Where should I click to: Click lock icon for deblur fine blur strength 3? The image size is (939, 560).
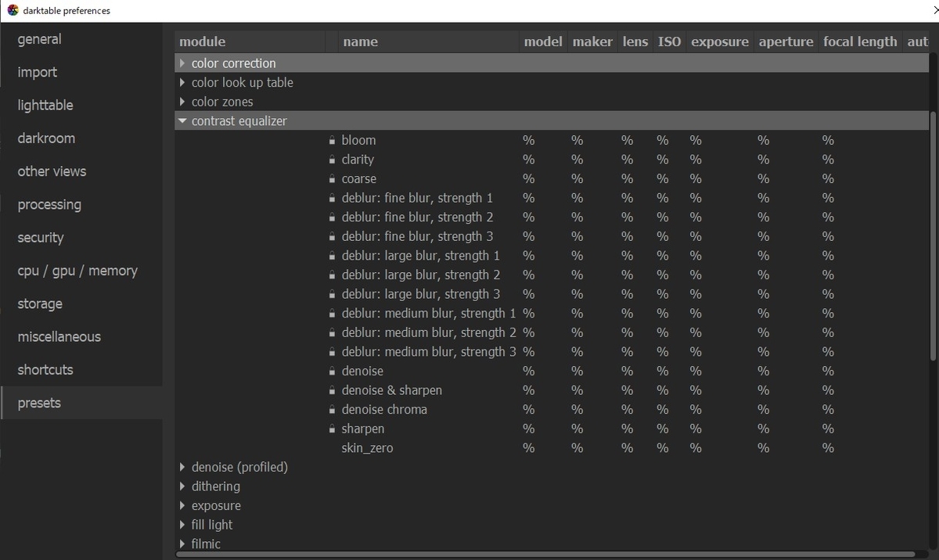tap(332, 237)
